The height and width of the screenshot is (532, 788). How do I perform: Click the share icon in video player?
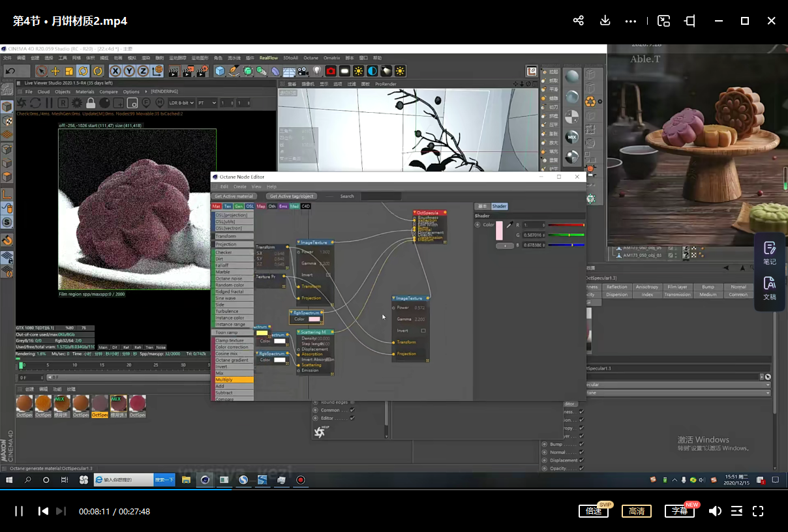(x=578, y=21)
